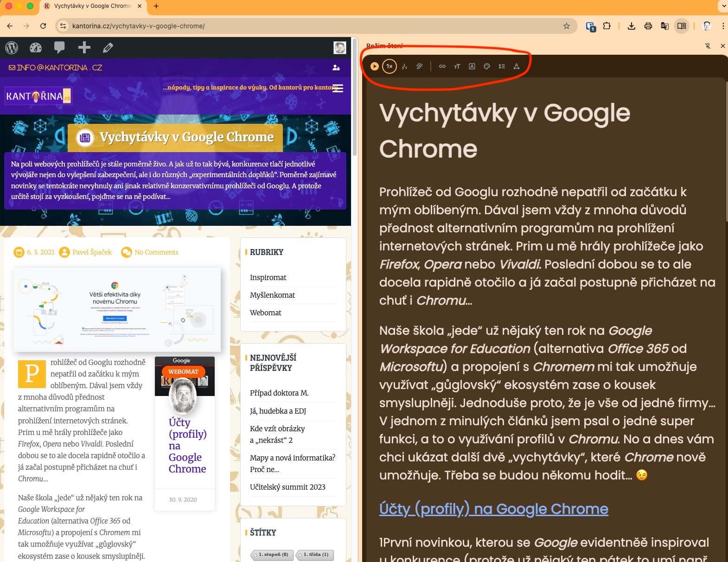Bookmark this page with the star icon

pyautogui.click(x=566, y=26)
